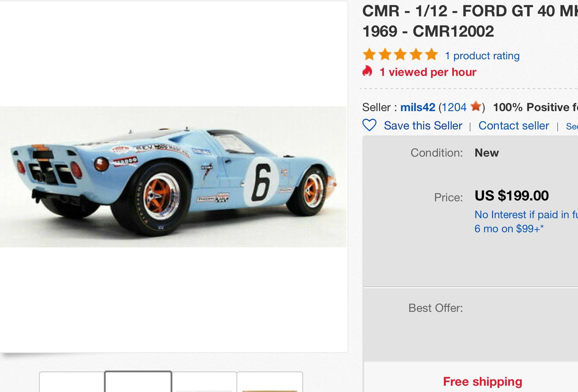Image resolution: width=578 pixels, height=392 pixels.
Task: Click the main Ford GT40 product image
Action: pos(173,177)
